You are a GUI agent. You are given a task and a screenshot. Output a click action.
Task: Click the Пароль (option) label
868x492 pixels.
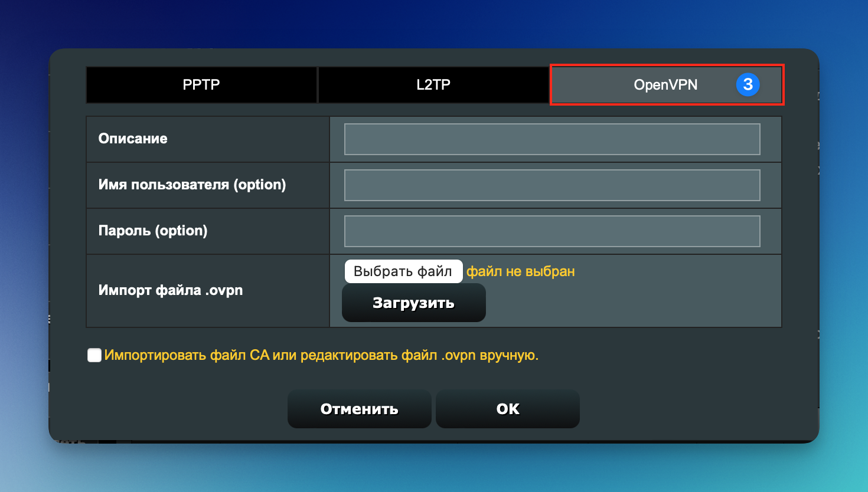(153, 231)
